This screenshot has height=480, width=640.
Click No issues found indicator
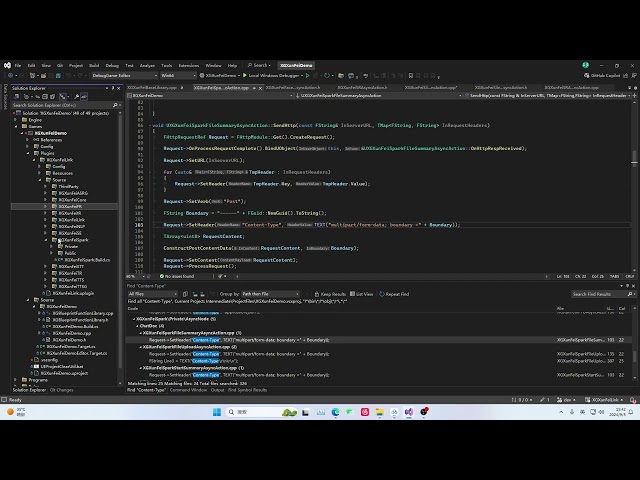coord(177,276)
